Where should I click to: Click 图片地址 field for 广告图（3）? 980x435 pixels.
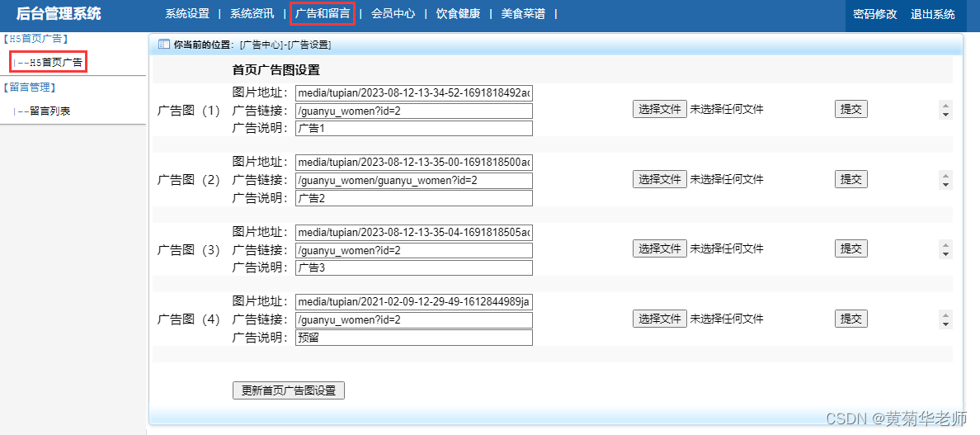pos(414,233)
